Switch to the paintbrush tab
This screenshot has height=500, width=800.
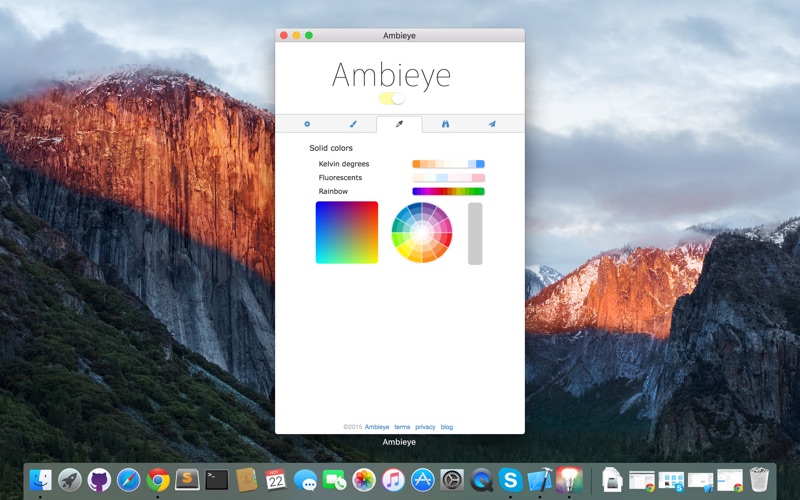pyautogui.click(x=353, y=124)
